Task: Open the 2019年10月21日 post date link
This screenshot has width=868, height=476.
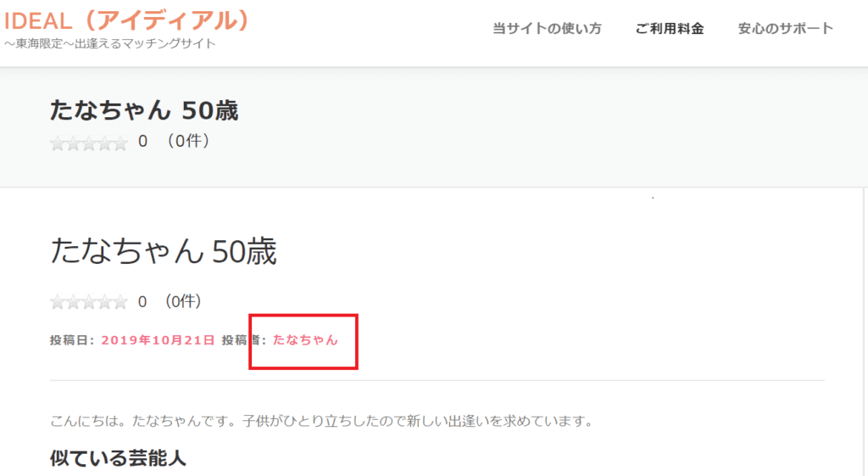Action: (158, 340)
